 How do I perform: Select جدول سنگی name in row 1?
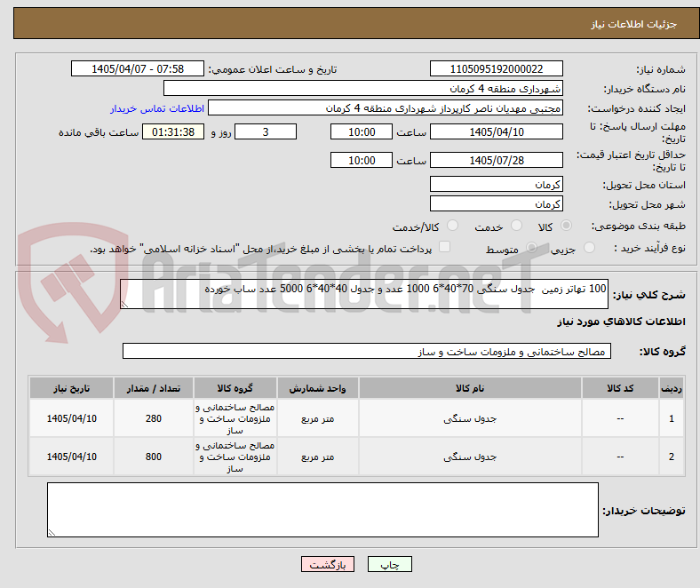click(x=470, y=418)
